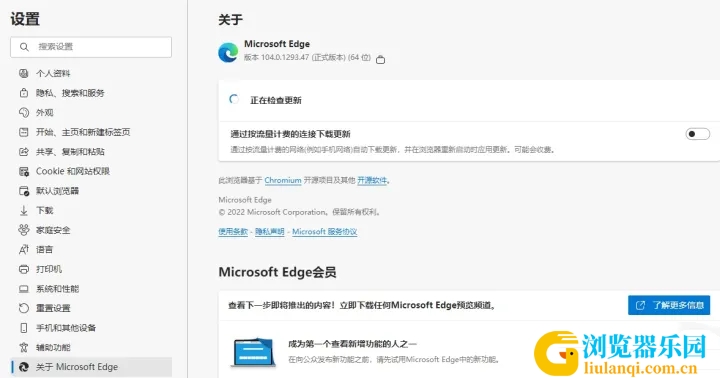Open the 隐私声明 link
This screenshot has width=720, height=378.
(x=270, y=231)
